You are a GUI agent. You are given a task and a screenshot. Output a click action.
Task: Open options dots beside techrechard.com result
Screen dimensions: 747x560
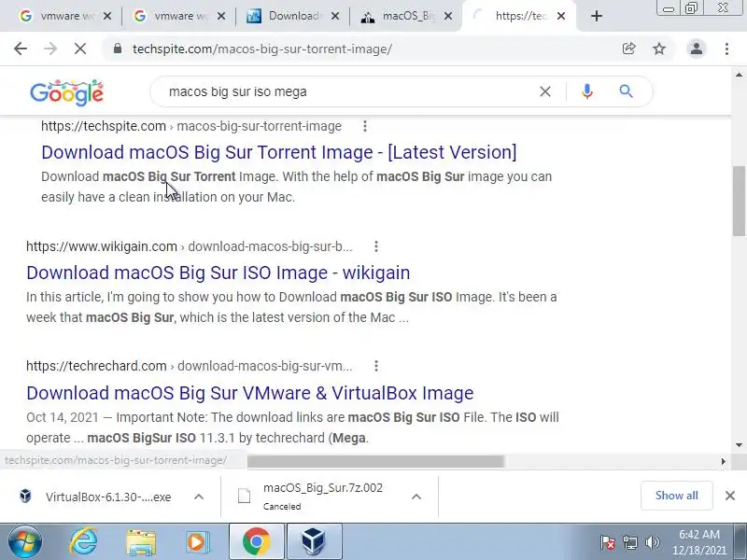coord(376,366)
